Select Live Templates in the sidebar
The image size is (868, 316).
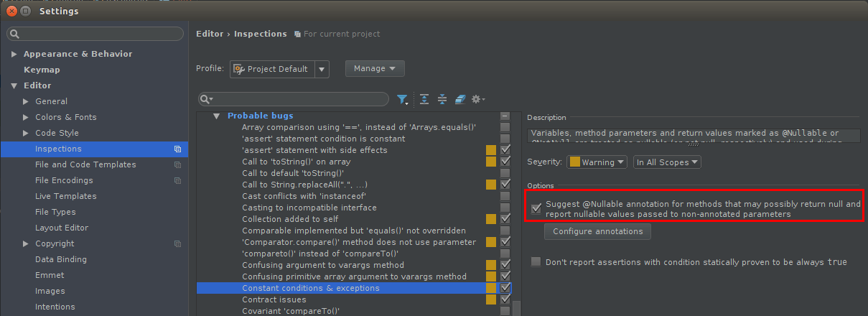pyautogui.click(x=65, y=196)
